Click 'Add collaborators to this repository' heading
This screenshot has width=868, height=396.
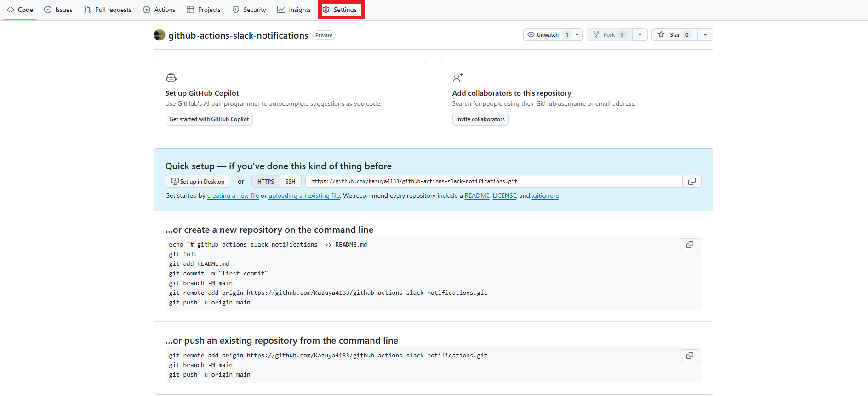point(512,93)
